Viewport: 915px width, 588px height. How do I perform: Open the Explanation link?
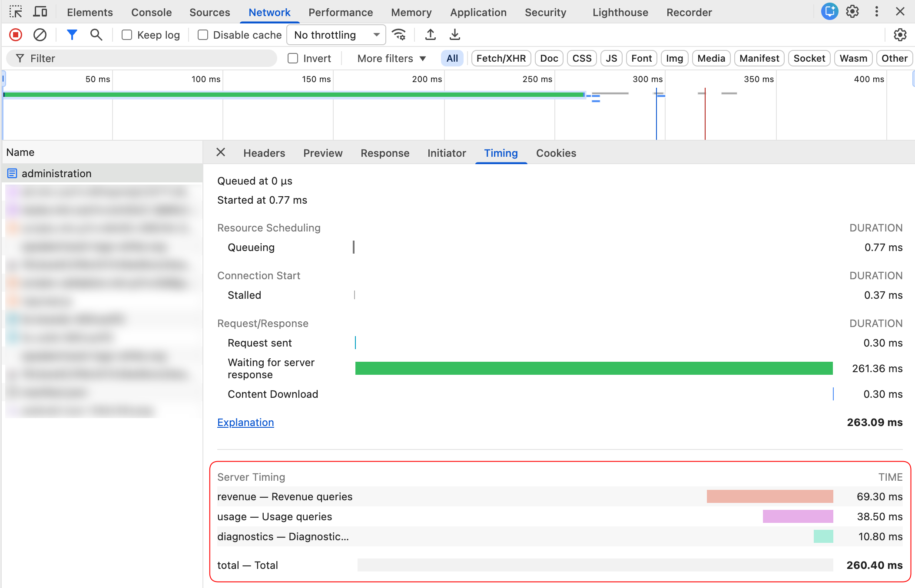click(x=245, y=422)
